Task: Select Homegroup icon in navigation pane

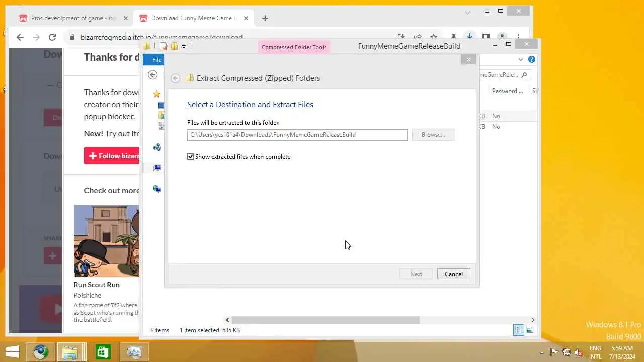Action: click(157, 147)
